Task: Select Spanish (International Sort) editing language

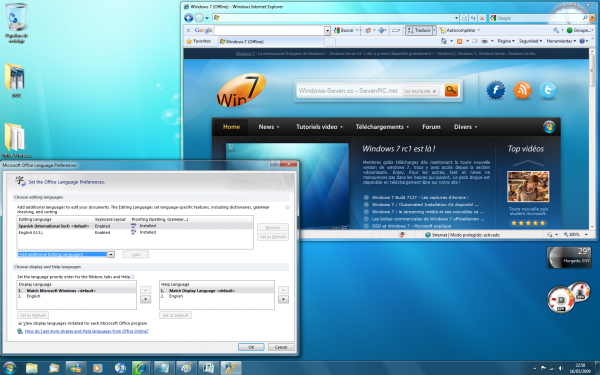Action: coord(135,226)
